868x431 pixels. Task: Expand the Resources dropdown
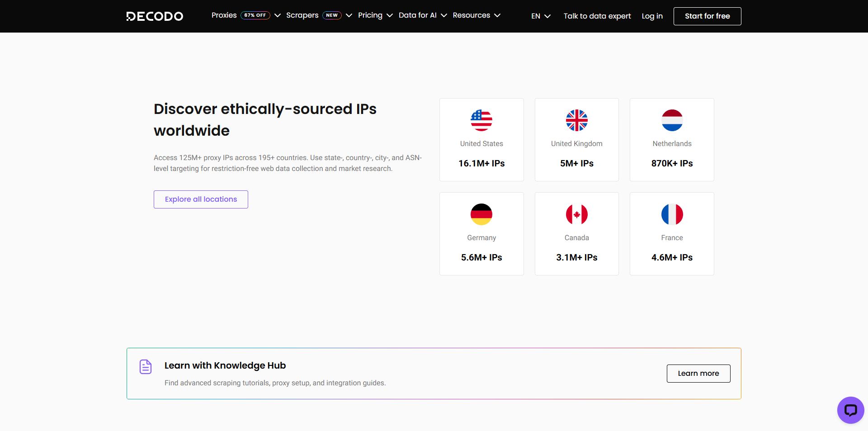point(476,15)
